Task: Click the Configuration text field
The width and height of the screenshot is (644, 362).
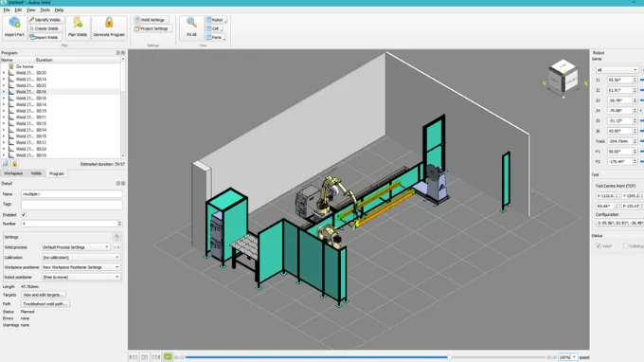Action: (x=619, y=223)
